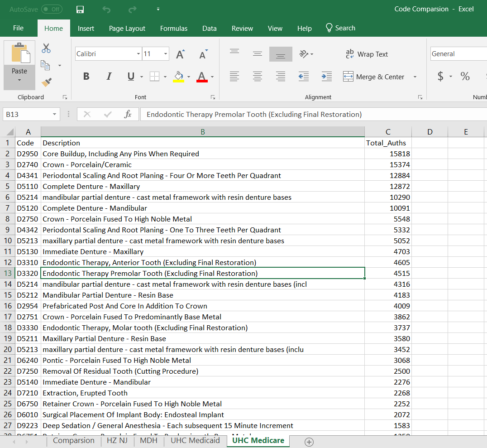Click the Search box in ribbon
Viewport: 487px width, 448px height.
click(x=340, y=28)
